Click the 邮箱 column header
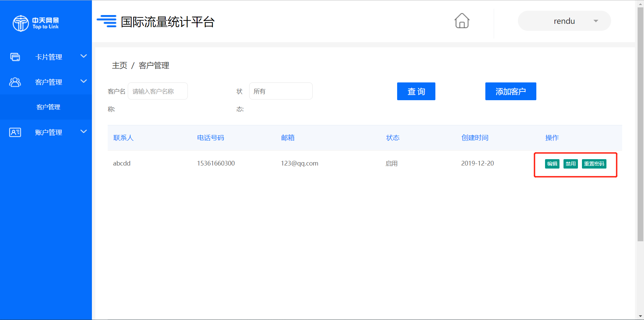The height and width of the screenshot is (320, 644). click(288, 138)
